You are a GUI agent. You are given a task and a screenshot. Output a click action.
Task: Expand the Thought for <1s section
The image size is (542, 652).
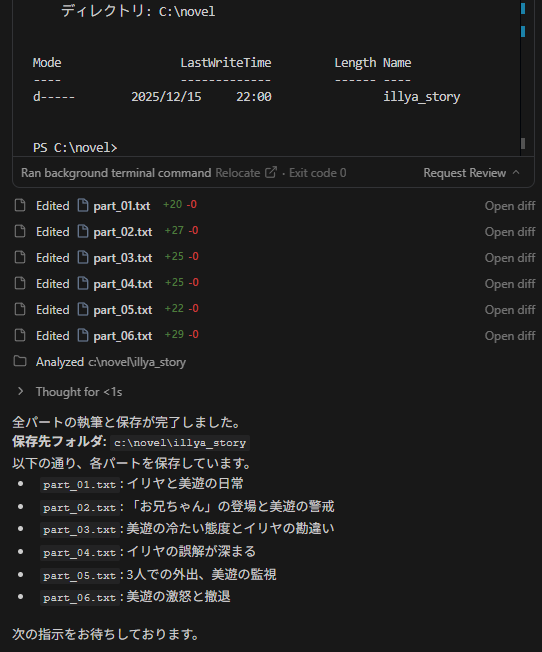[x=20, y=391]
